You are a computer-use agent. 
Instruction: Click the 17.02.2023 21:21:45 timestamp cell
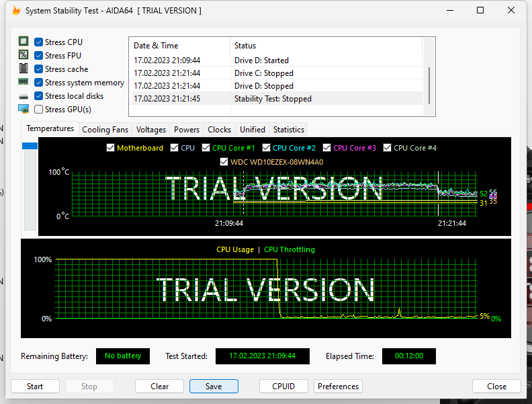pyautogui.click(x=167, y=99)
